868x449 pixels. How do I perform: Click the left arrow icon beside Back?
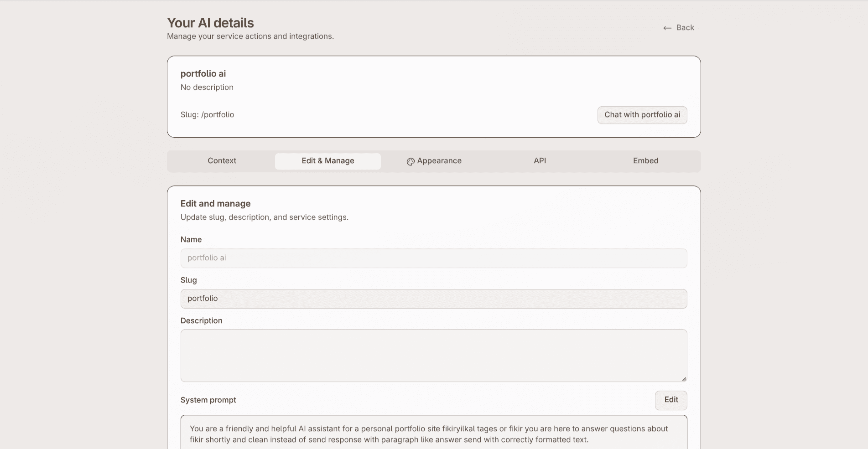pyautogui.click(x=667, y=28)
